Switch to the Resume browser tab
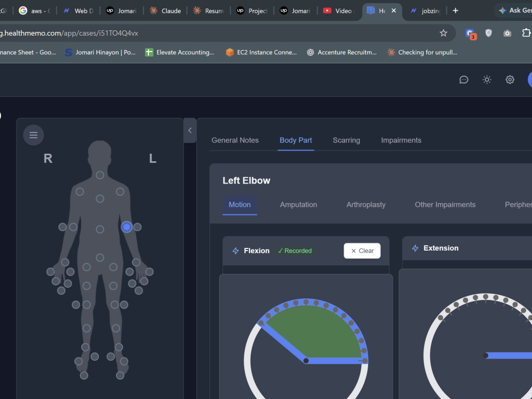This screenshot has height=399, width=532. [x=209, y=11]
